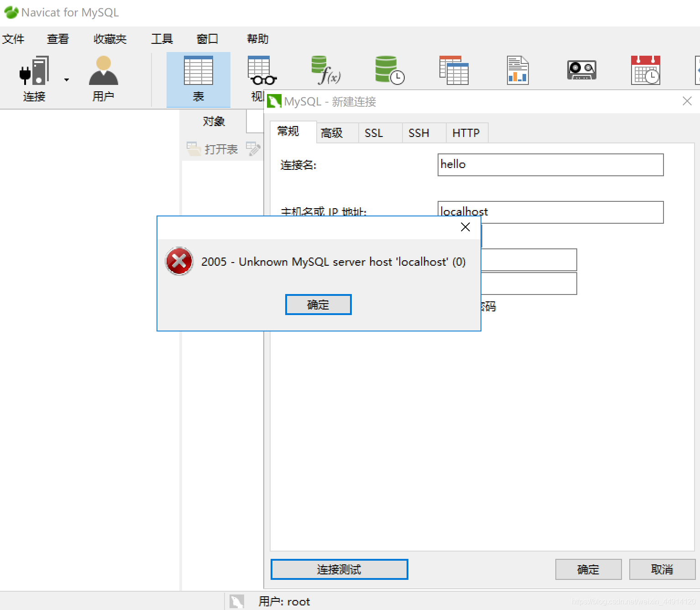Screen dimensions: 700x610
Task: Click the Design Table pencil icon
Action: pos(253,149)
